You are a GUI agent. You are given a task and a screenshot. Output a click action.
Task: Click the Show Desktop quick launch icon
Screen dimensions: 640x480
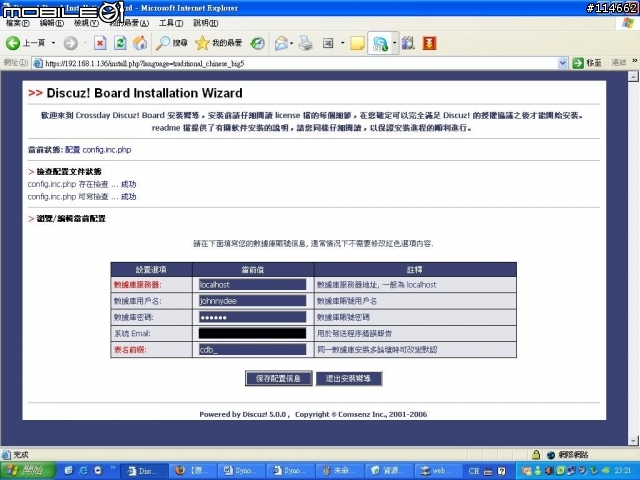[68, 471]
